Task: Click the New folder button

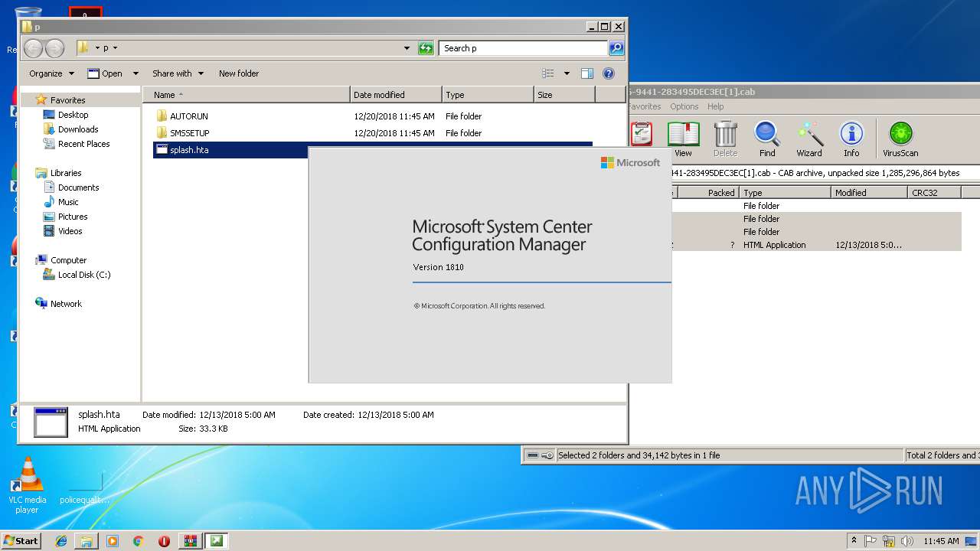Action: tap(239, 73)
